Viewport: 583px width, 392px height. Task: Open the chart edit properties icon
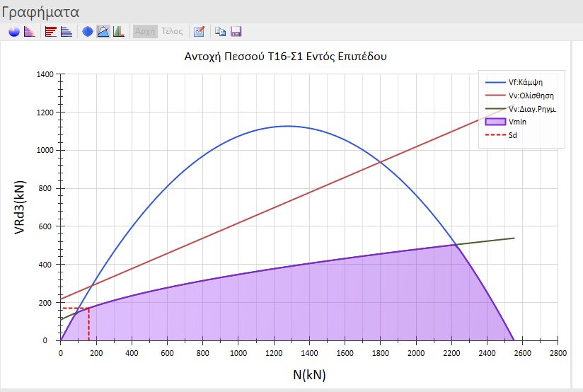click(199, 32)
